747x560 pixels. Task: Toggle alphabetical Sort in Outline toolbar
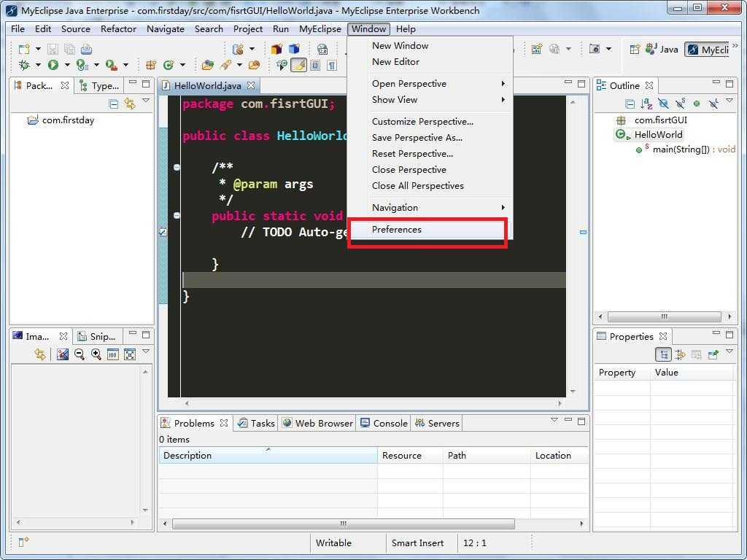(x=646, y=104)
